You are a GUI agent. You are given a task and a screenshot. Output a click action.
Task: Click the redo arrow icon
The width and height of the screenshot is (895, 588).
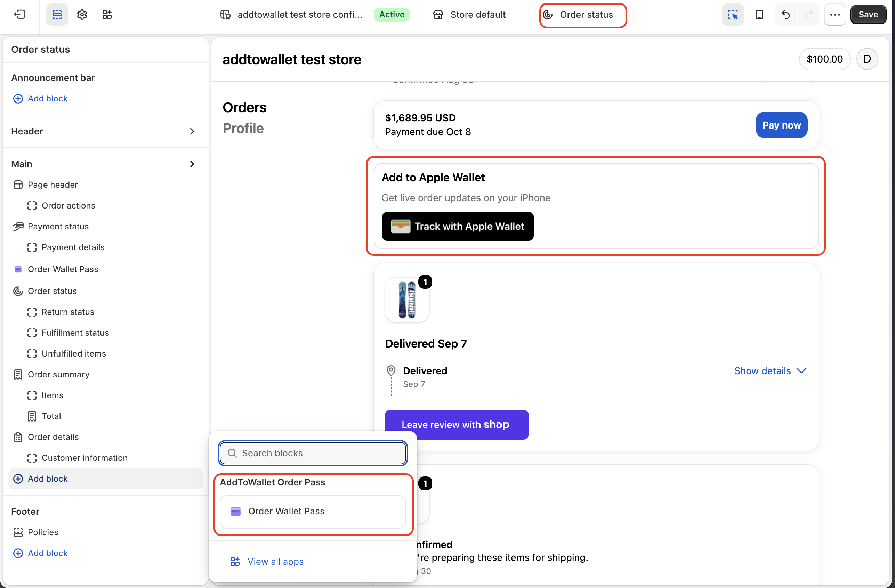pyautogui.click(x=808, y=15)
